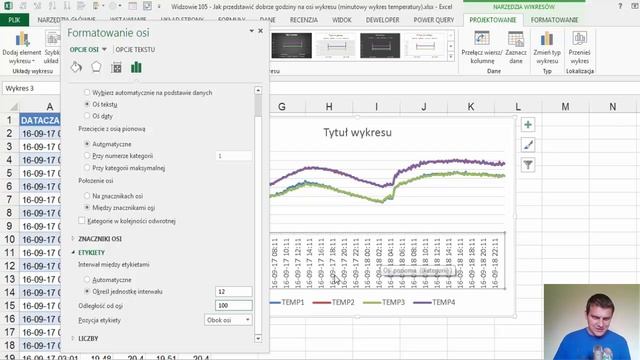Select column M header
The width and height of the screenshot is (640, 360).
click(x=565, y=107)
